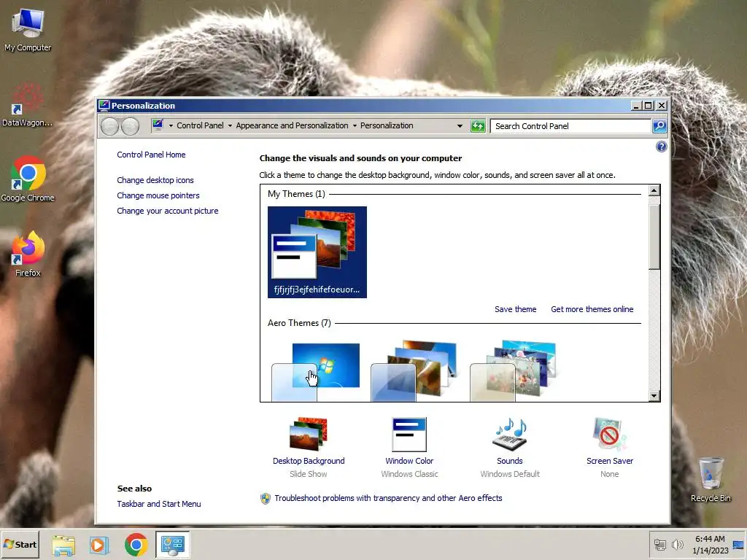The image size is (747, 560).
Task: Select the Windows 7 Aero theme
Action: (316, 371)
